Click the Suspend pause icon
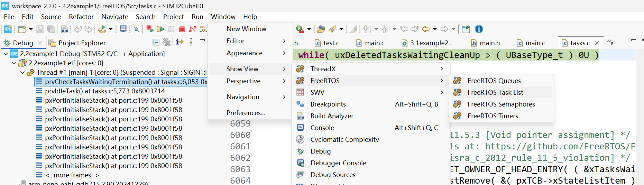This screenshot has height=185, width=644. (x=172, y=29)
